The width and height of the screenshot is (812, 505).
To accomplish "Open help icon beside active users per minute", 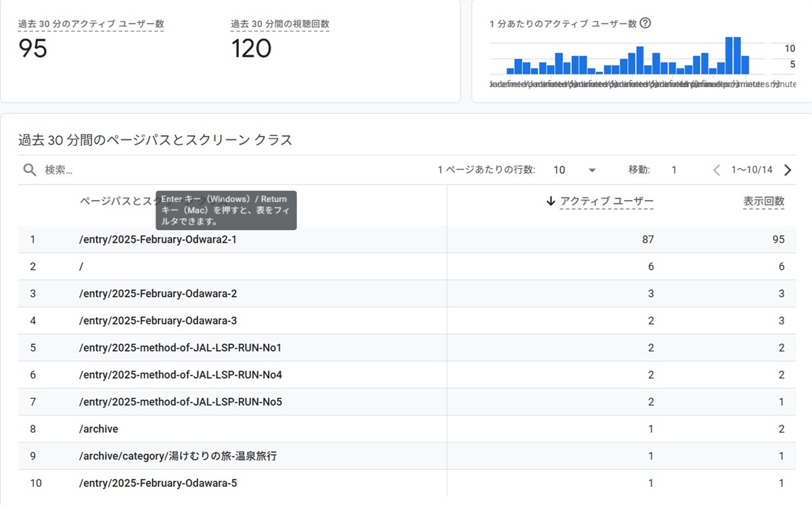I will [645, 23].
